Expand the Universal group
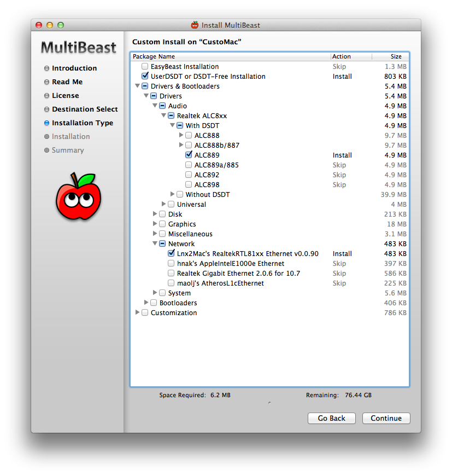 (x=164, y=204)
